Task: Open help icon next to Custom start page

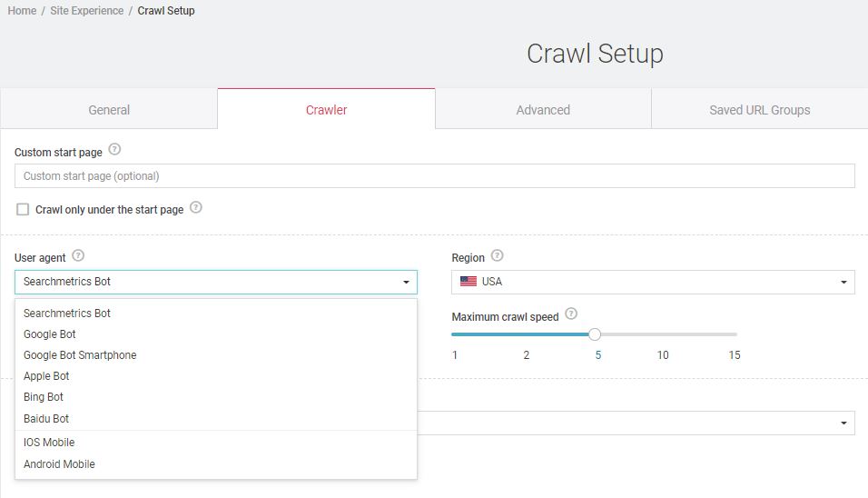Action: point(114,150)
